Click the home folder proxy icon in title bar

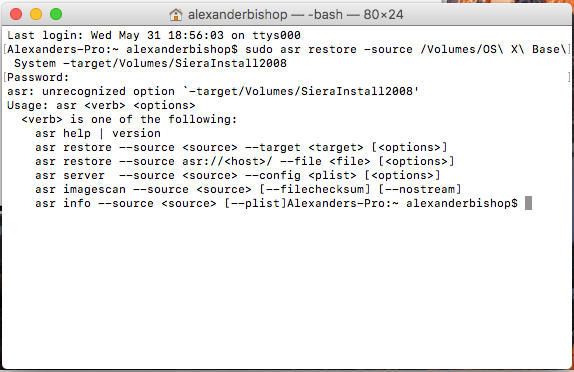[x=176, y=15]
